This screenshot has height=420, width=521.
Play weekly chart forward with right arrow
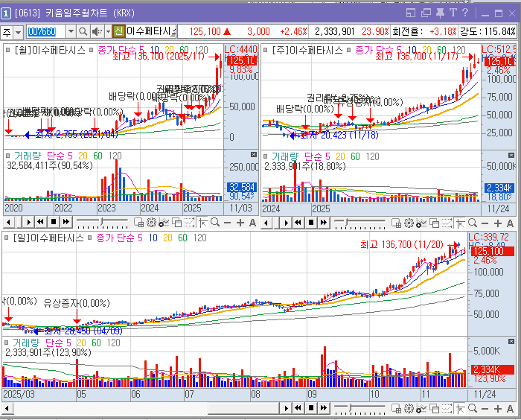[286, 223]
